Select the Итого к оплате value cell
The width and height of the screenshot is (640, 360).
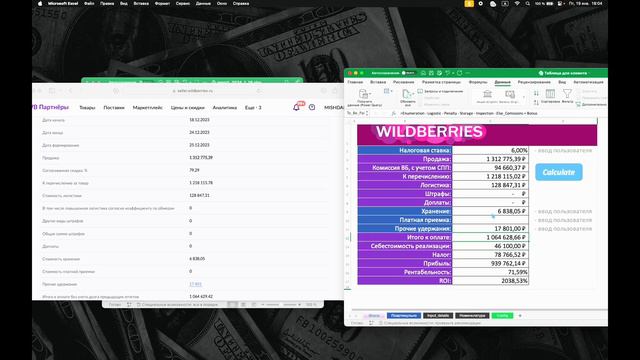490,237
